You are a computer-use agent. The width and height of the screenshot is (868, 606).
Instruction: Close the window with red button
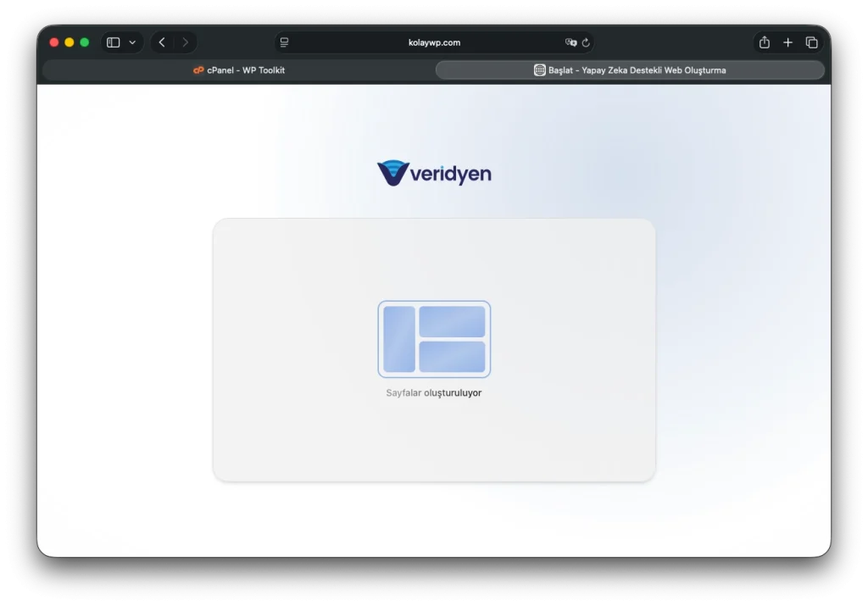click(x=53, y=42)
